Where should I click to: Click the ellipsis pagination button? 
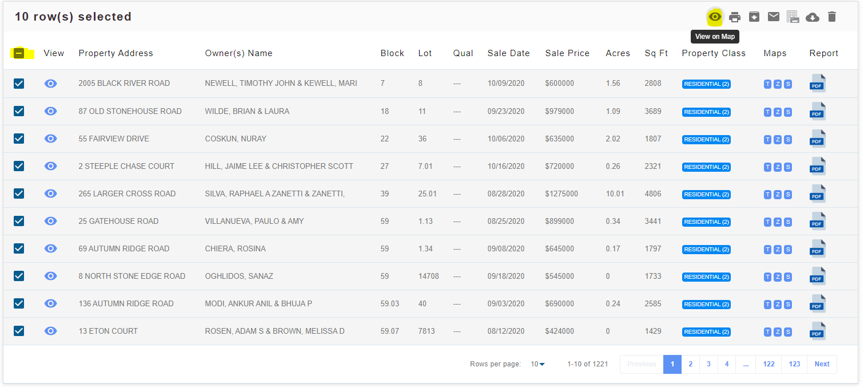746,364
